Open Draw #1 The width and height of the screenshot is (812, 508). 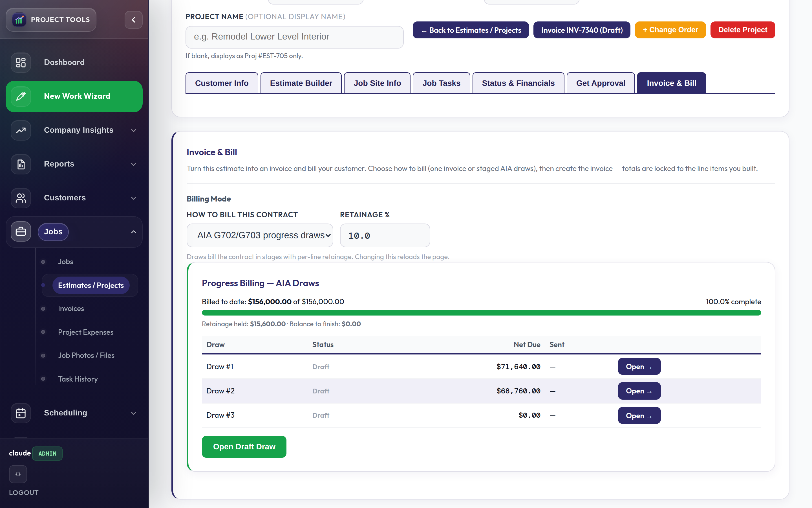click(639, 367)
